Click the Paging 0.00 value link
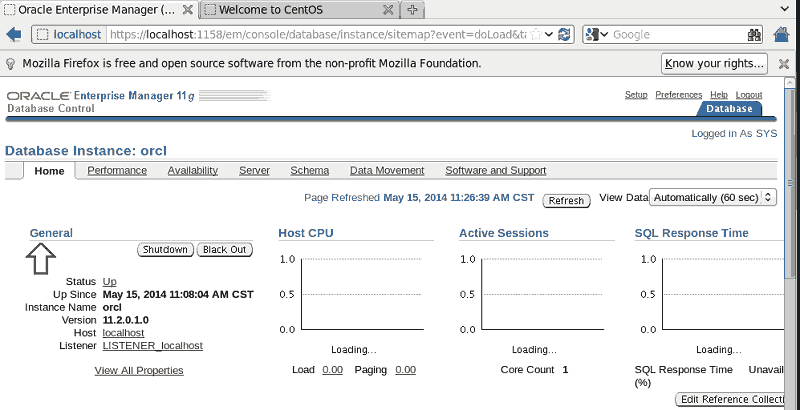The height and width of the screenshot is (410, 800). pos(406,369)
